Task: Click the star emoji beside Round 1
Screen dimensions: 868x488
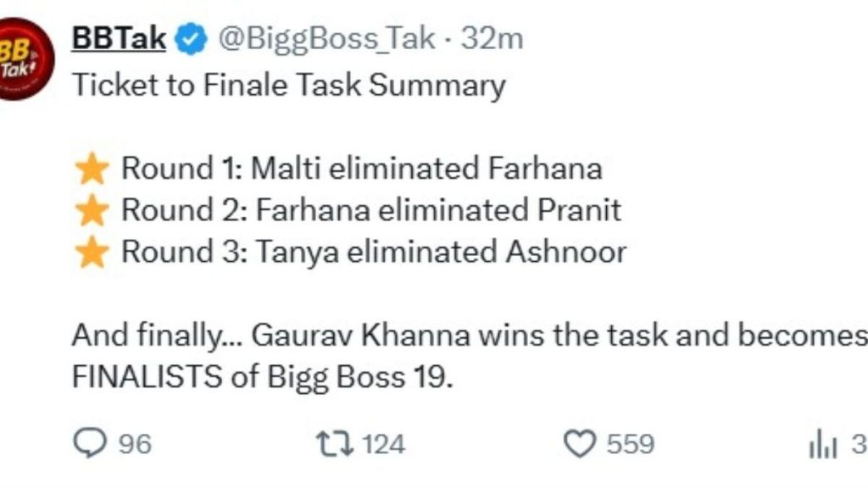Action: pyautogui.click(x=91, y=169)
